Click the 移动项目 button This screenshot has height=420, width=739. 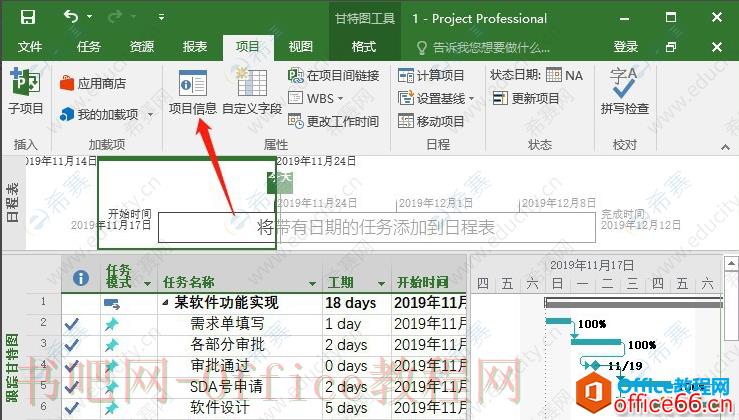point(431,121)
